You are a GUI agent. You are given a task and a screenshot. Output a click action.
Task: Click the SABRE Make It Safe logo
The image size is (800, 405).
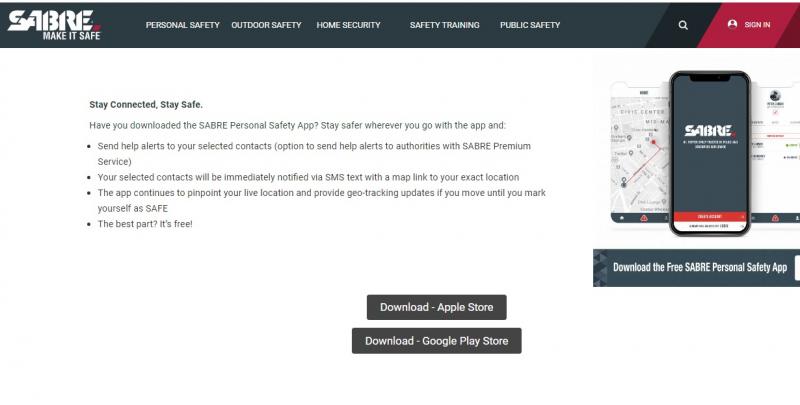pos(54,25)
